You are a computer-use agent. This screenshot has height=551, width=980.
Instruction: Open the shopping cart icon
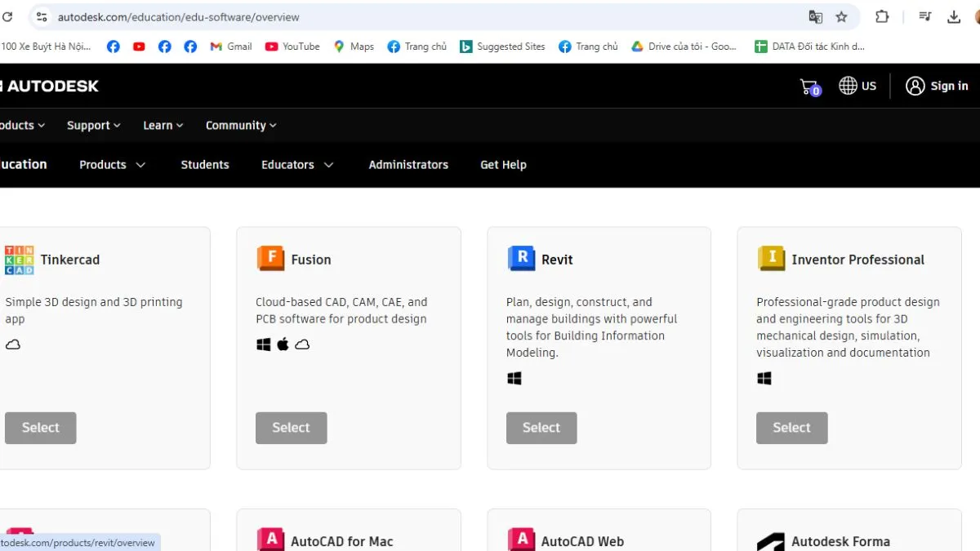pyautogui.click(x=809, y=87)
